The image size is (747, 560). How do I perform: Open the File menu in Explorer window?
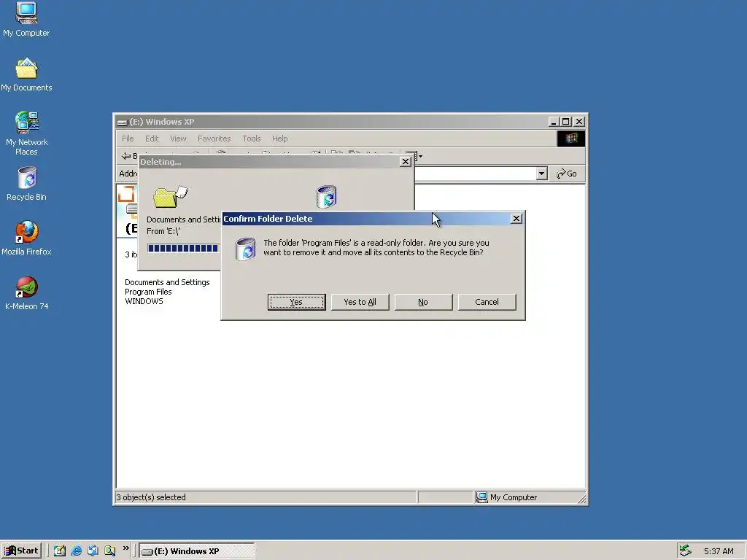[x=128, y=139]
